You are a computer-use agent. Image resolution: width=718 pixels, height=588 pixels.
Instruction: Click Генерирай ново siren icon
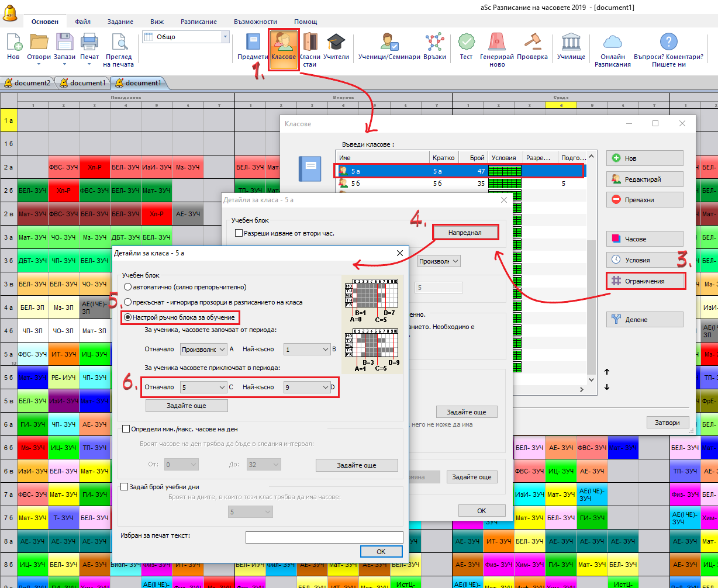tap(496, 43)
